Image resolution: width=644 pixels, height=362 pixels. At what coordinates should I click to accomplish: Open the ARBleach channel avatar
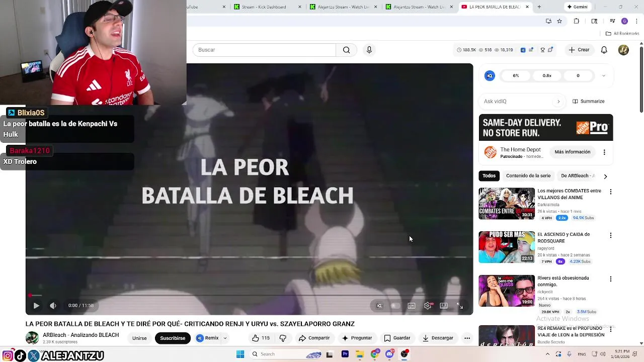coord(32,338)
